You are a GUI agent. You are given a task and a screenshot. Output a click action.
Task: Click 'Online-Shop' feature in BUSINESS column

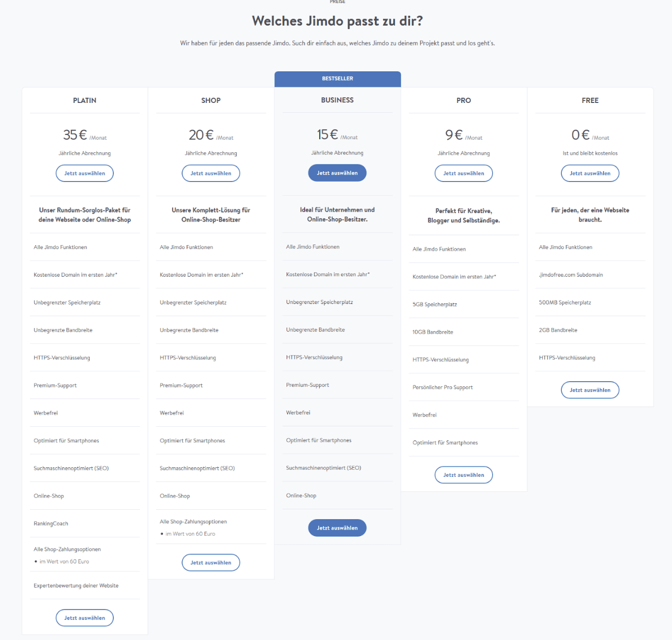click(x=301, y=496)
